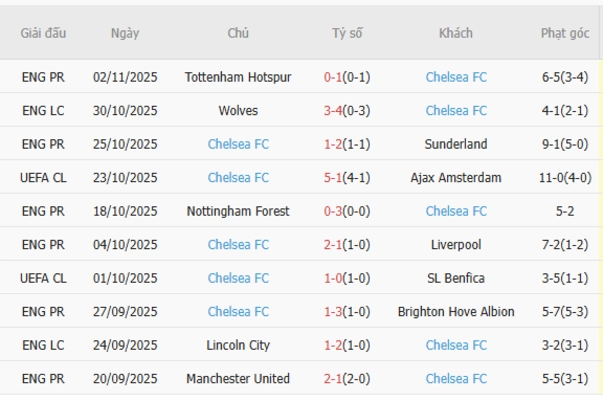Click the Tỷ số column header
The height and width of the screenshot is (400, 603).
click(x=347, y=33)
